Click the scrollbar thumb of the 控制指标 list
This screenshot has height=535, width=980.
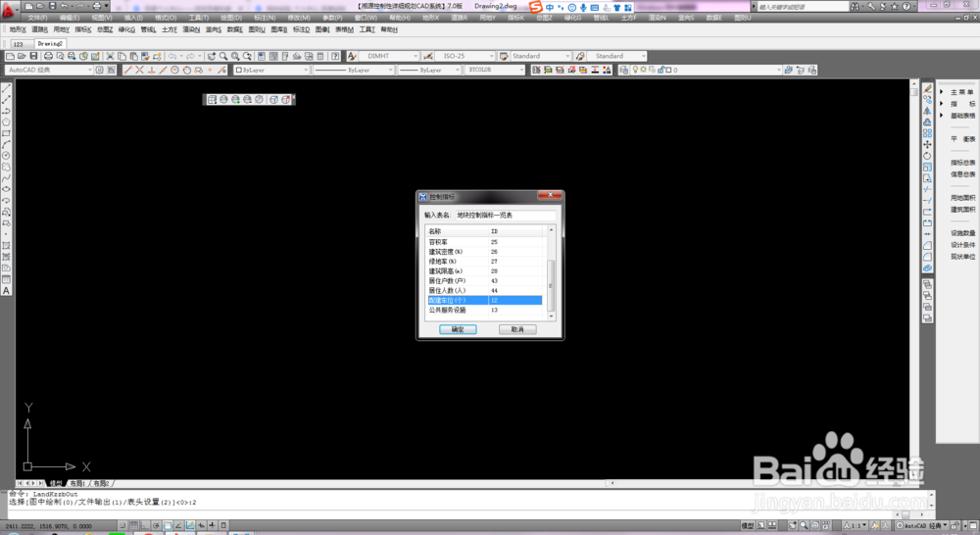pyautogui.click(x=551, y=285)
